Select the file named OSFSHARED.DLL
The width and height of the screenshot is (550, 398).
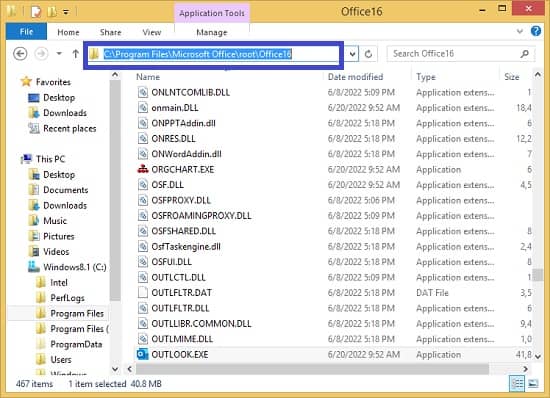pyautogui.click(x=183, y=231)
